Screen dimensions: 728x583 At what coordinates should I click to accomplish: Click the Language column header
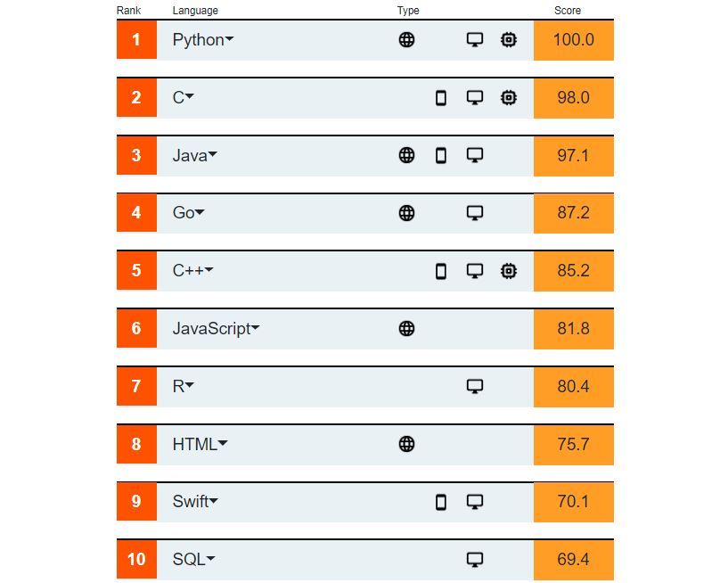(x=195, y=11)
